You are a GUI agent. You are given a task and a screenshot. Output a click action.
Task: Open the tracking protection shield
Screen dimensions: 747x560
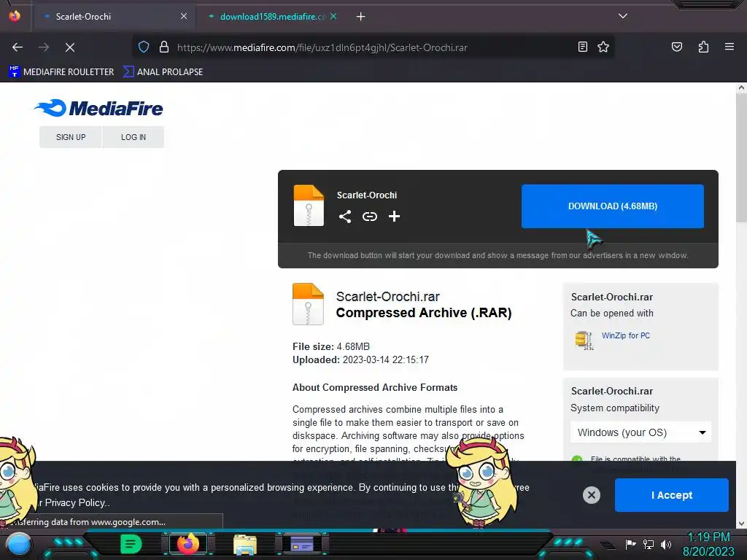pyautogui.click(x=144, y=47)
